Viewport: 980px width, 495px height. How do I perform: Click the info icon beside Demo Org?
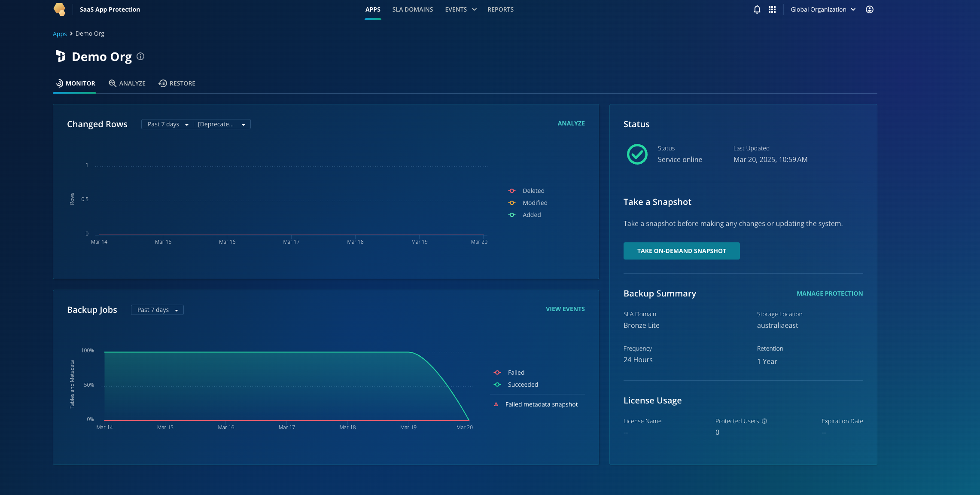coord(140,56)
